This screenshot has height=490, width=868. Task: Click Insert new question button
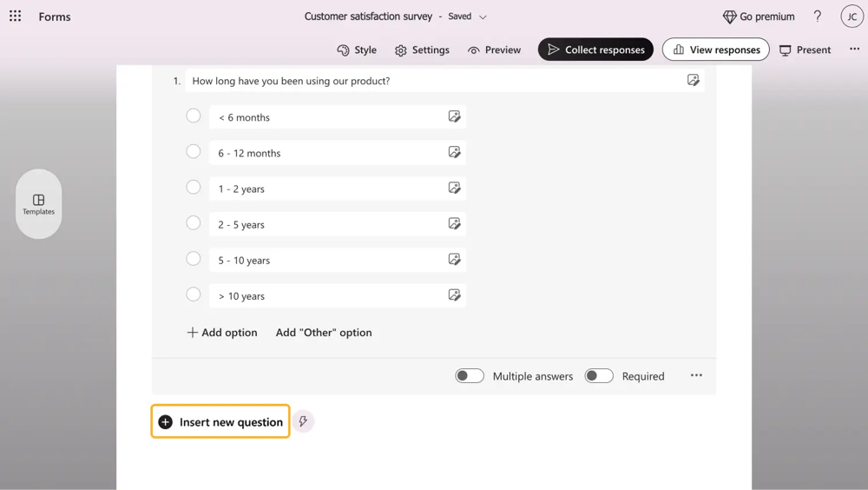click(x=220, y=421)
